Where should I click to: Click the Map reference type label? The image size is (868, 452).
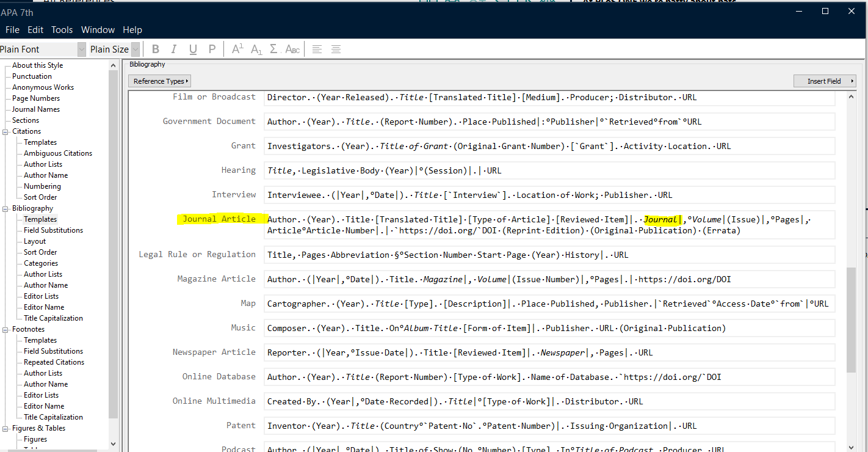tap(248, 304)
